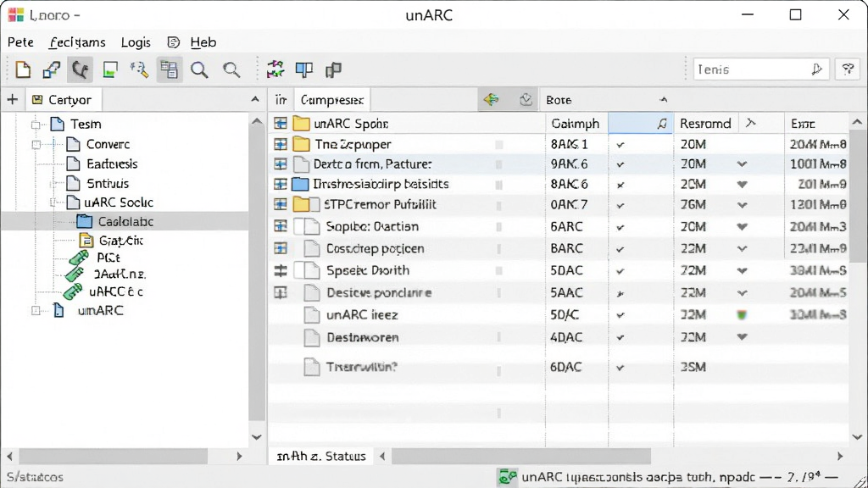Click the color marker in the unARC ireez row
Screen dimensions: 868x488
click(x=742, y=315)
